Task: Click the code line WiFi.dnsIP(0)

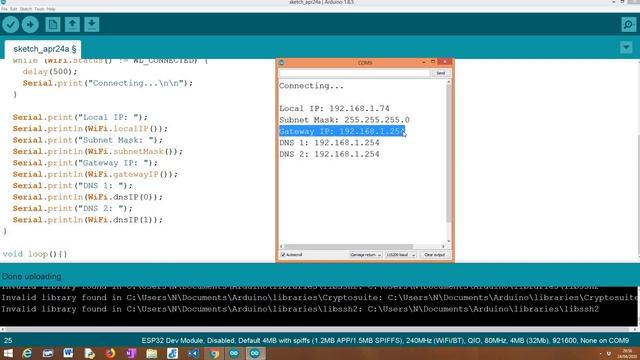Action: pyautogui.click(x=88, y=197)
